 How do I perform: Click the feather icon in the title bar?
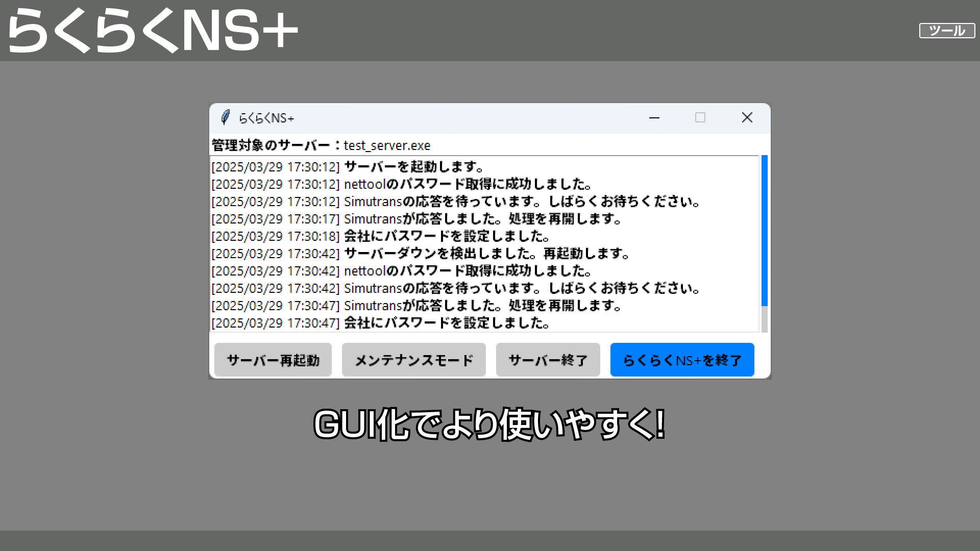pos(225,118)
